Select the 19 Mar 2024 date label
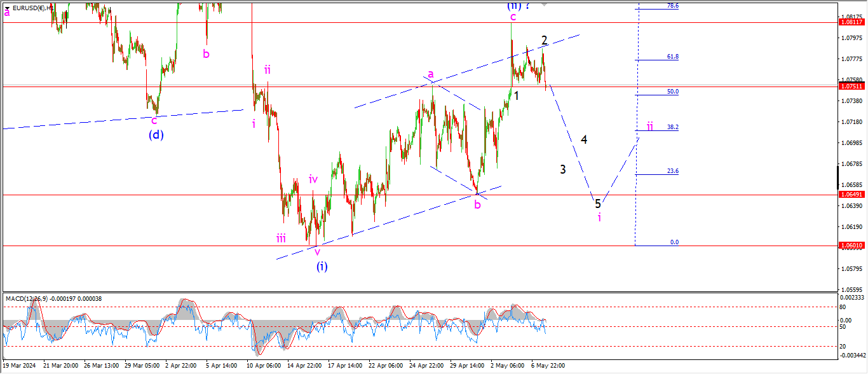Screen dimensions: 868x374 pos(19,366)
